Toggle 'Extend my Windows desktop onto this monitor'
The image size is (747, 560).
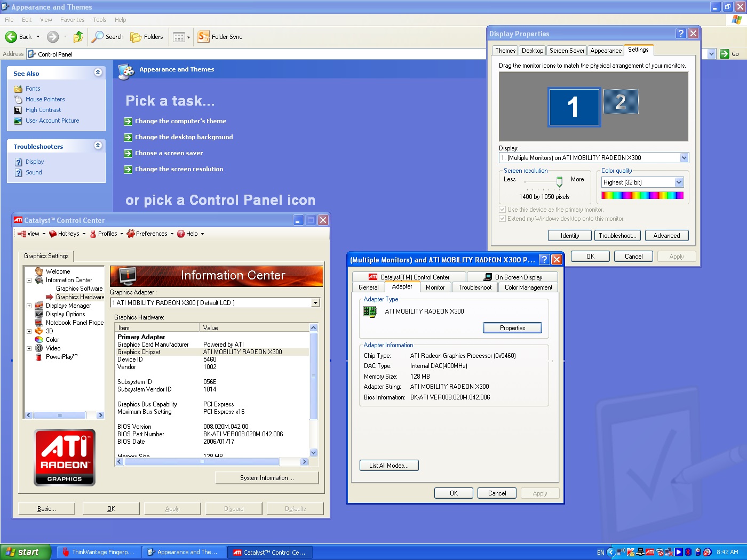point(502,219)
